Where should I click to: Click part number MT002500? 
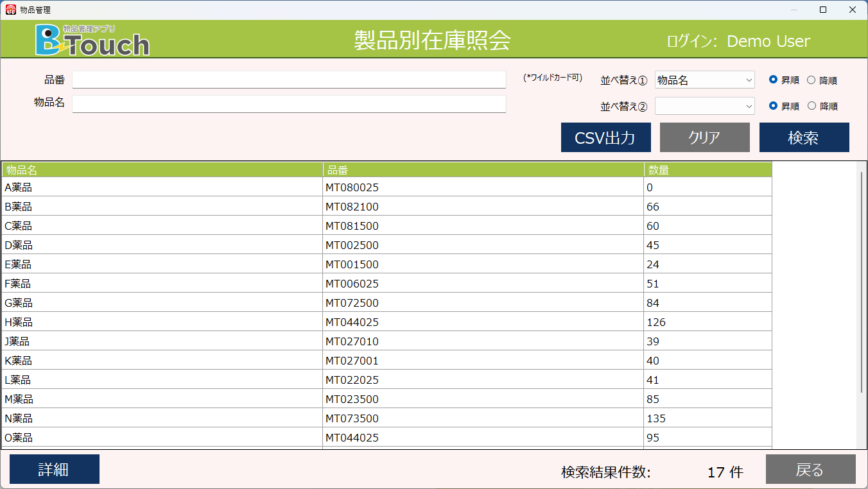coord(352,245)
